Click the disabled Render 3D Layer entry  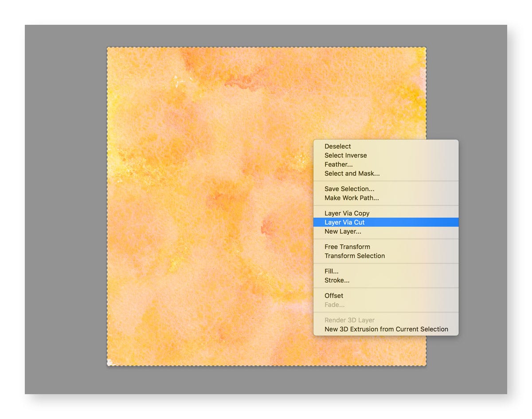386,320
